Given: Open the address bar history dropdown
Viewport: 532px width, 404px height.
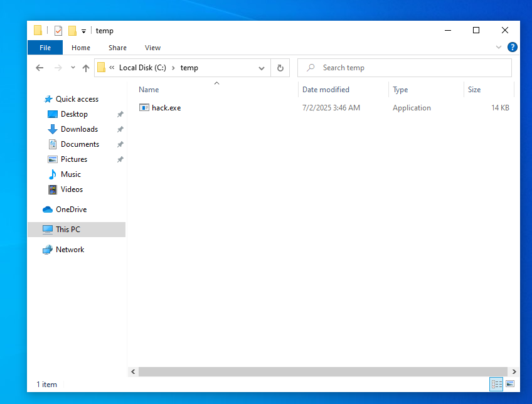Looking at the screenshot, I should coord(261,68).
